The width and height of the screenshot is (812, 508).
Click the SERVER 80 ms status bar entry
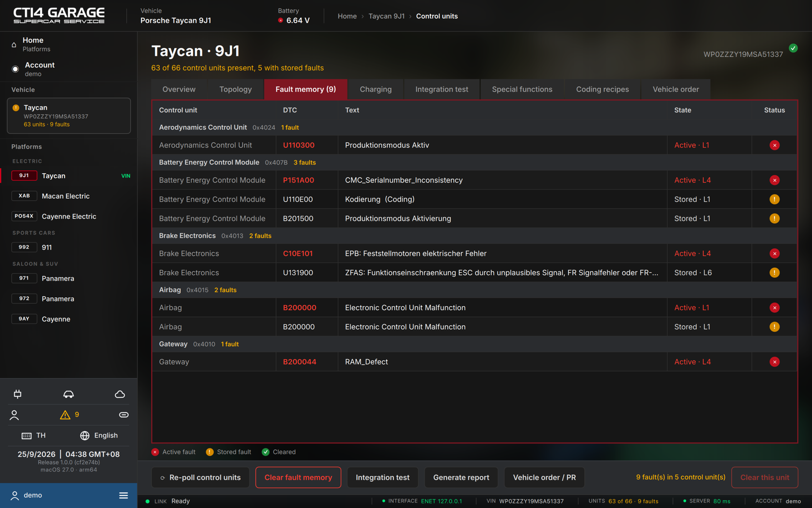point(707,501)
